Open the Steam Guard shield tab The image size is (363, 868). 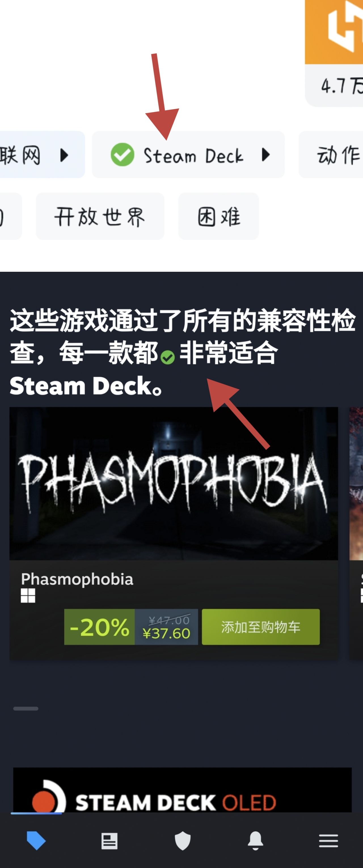point(183,841)
